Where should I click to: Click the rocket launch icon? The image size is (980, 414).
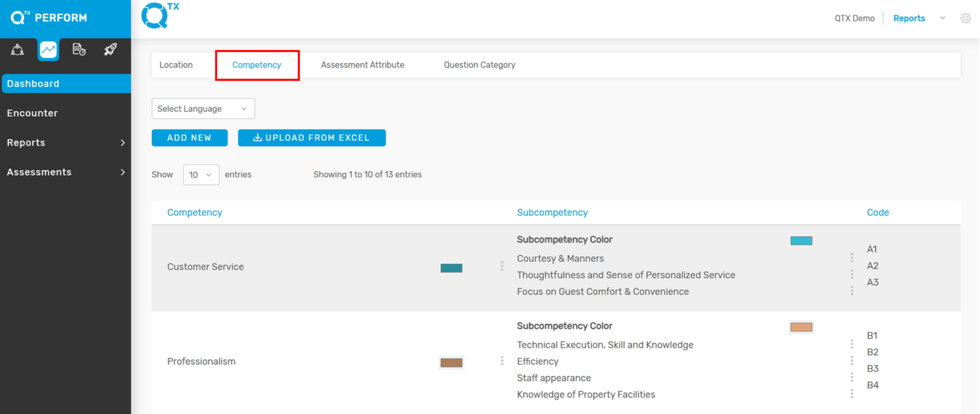pos(110,49)
